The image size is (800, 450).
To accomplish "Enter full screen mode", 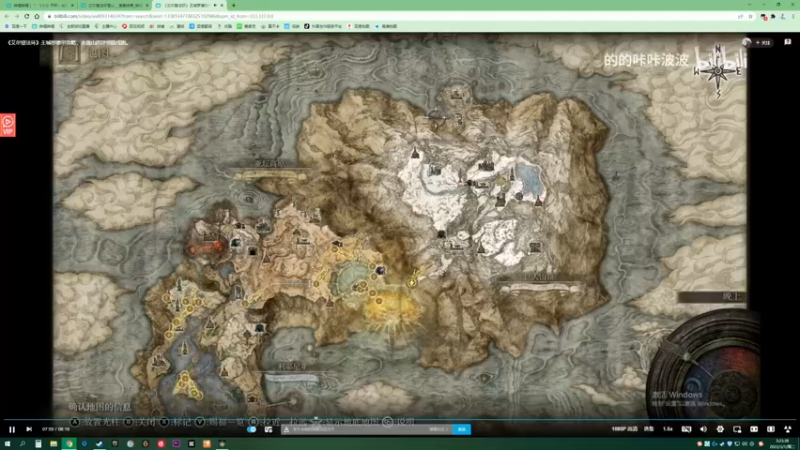I will 787,429.
